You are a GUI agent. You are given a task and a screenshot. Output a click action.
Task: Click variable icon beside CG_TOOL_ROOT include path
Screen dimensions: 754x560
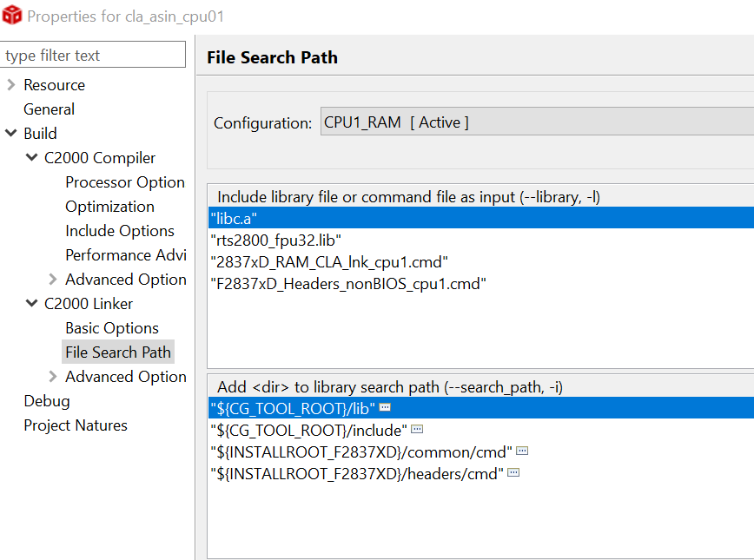(417, 430)
